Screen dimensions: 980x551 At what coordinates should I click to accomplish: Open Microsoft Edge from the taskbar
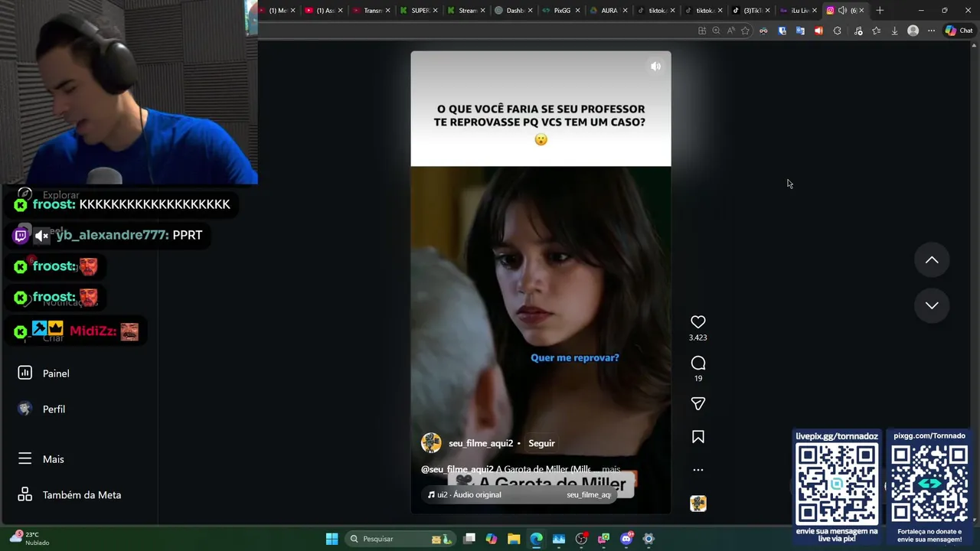tap(536, 539)
